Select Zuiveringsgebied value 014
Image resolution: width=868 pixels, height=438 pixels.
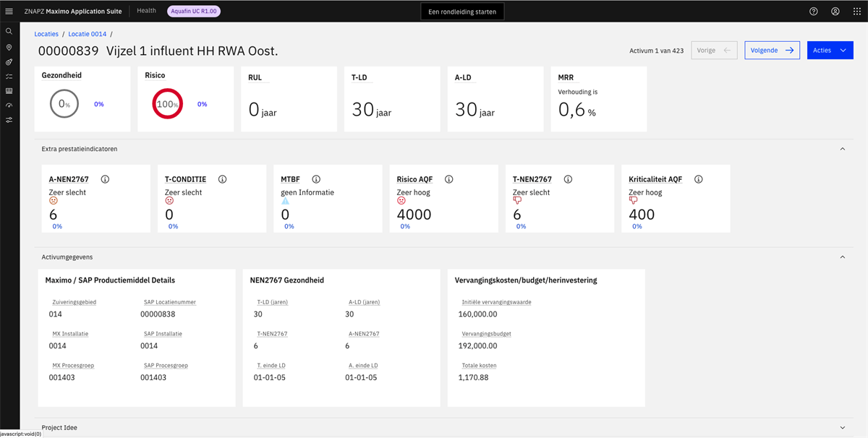click(x=56, y=314)
